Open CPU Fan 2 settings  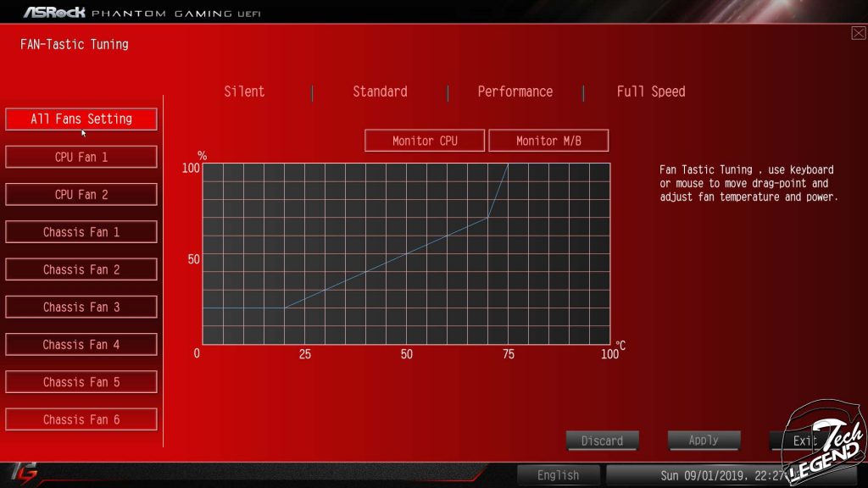81,194
